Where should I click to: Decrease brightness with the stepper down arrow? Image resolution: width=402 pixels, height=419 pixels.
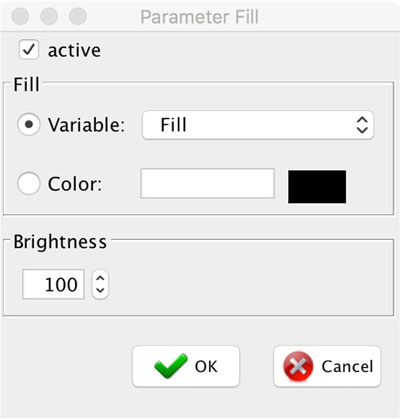click(x=100, y=291)
